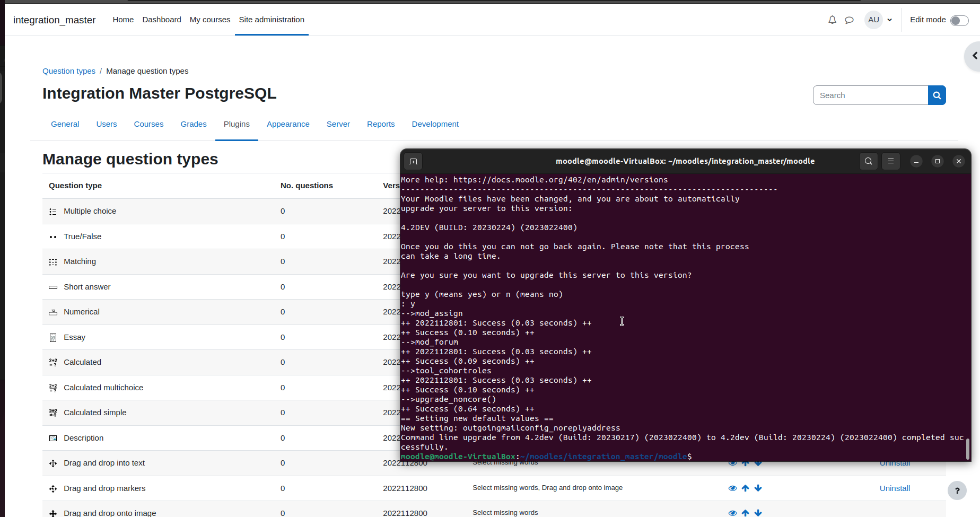Click the 'Question type' column header

point(75,186)
